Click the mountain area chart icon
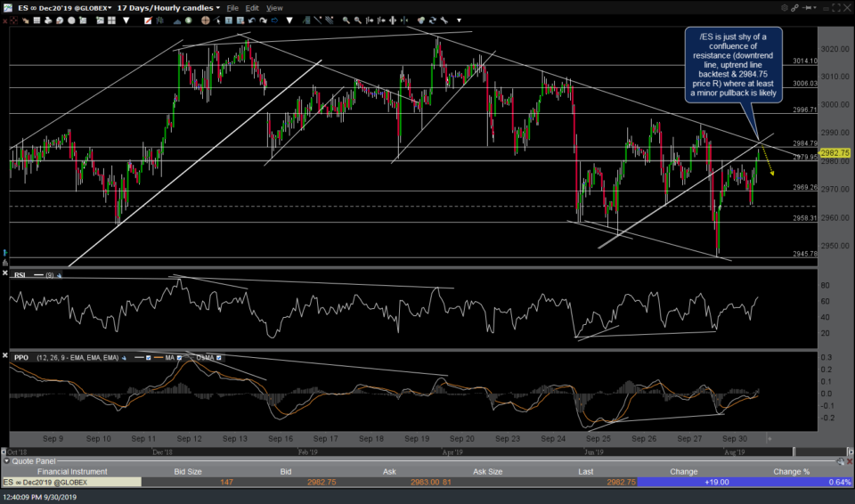The image size is (855, 504). 177,20
